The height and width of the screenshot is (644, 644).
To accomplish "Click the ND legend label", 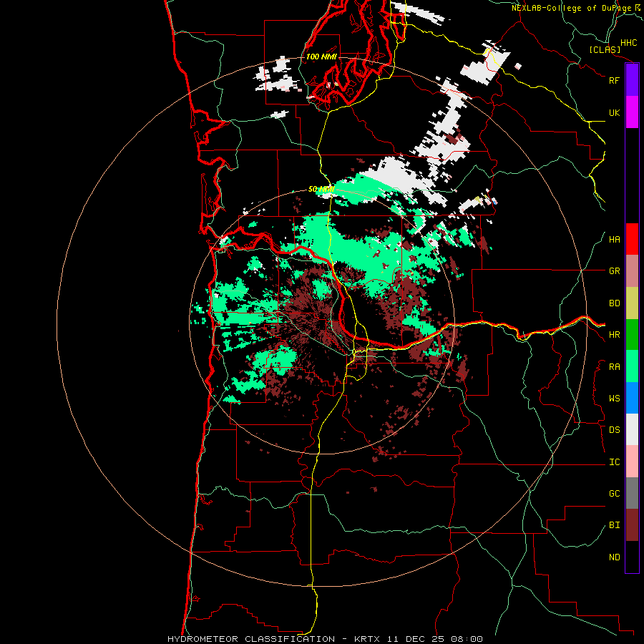I will pyautogui.click(x=614, y=557).
